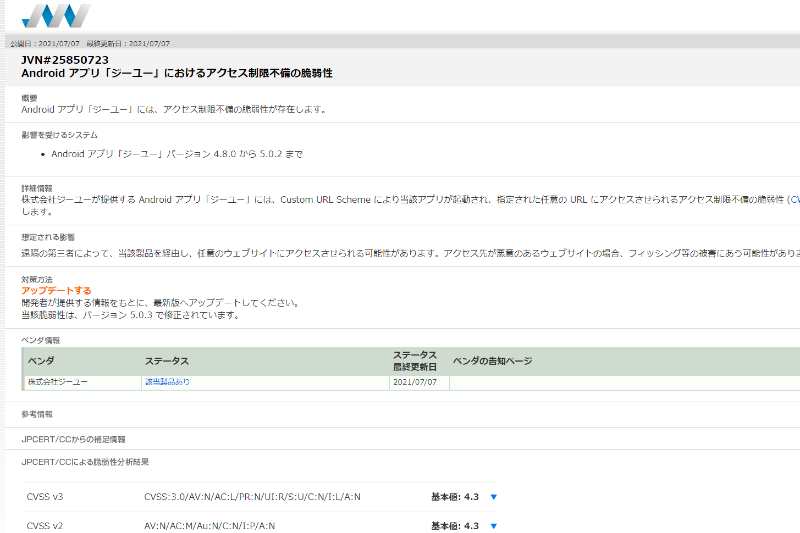Select the affected versions 4.8.0 から 5.0.2 item
Image resolution: width=800 pixels, height=533 pixels.
coord(177,154)
